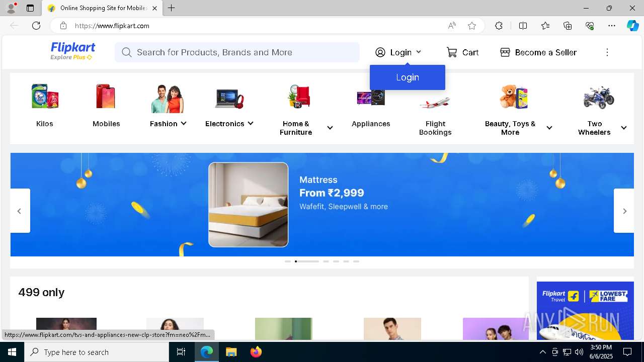Close the Online Shopping Site tab
644x362 pixels.
pos(154,8)
